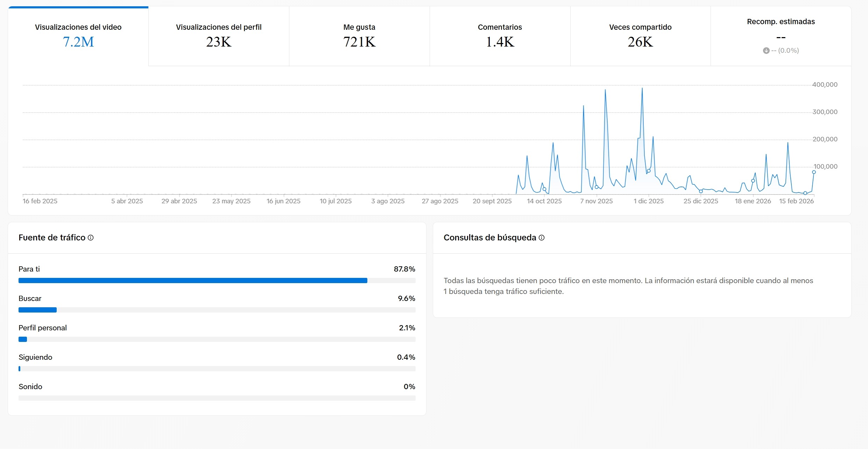The width and height of the screenshot is (868, 449).
Task: Click info icon next to Fuente de tráfico
Action: tap(91, 238)
